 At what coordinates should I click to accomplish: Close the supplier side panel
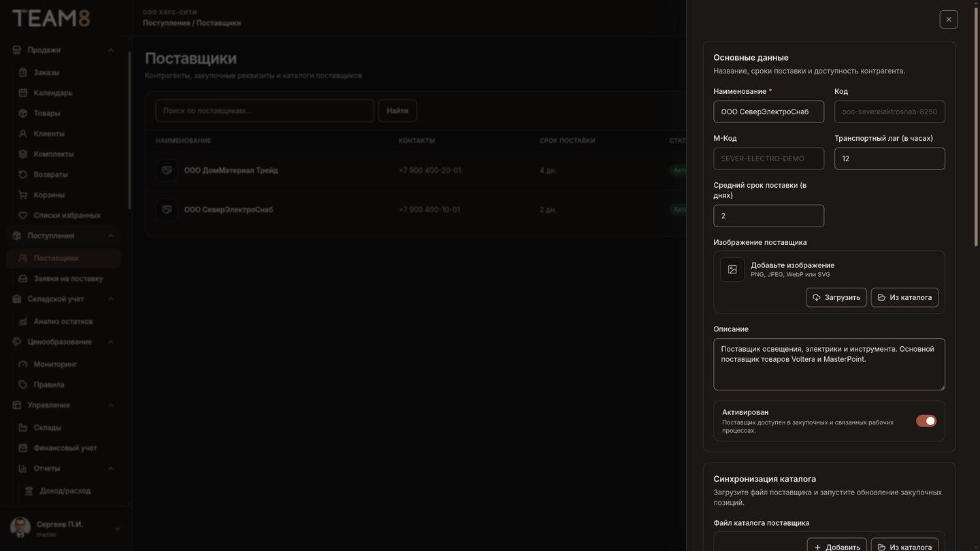click(949, 19)
